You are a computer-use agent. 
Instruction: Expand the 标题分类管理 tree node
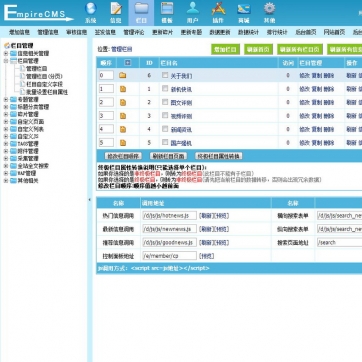tap(6, 107)
